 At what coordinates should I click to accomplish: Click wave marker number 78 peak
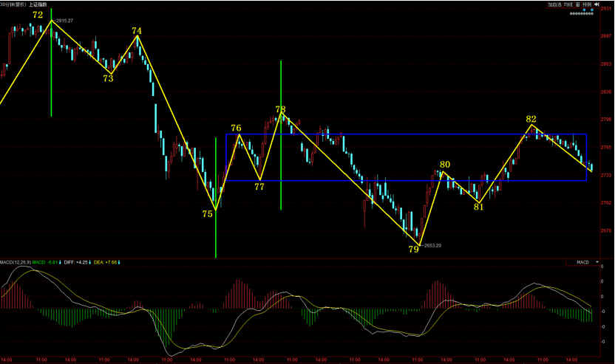[x=280, y=109]
